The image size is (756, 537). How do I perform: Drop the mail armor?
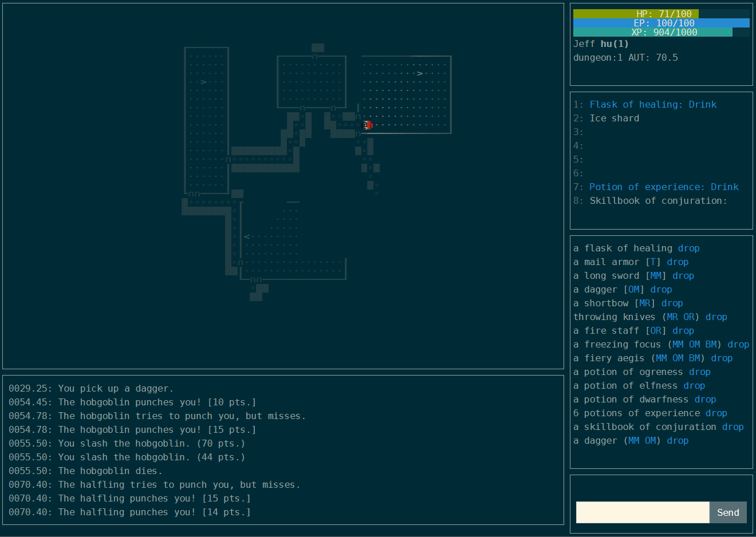click(678, 262)
